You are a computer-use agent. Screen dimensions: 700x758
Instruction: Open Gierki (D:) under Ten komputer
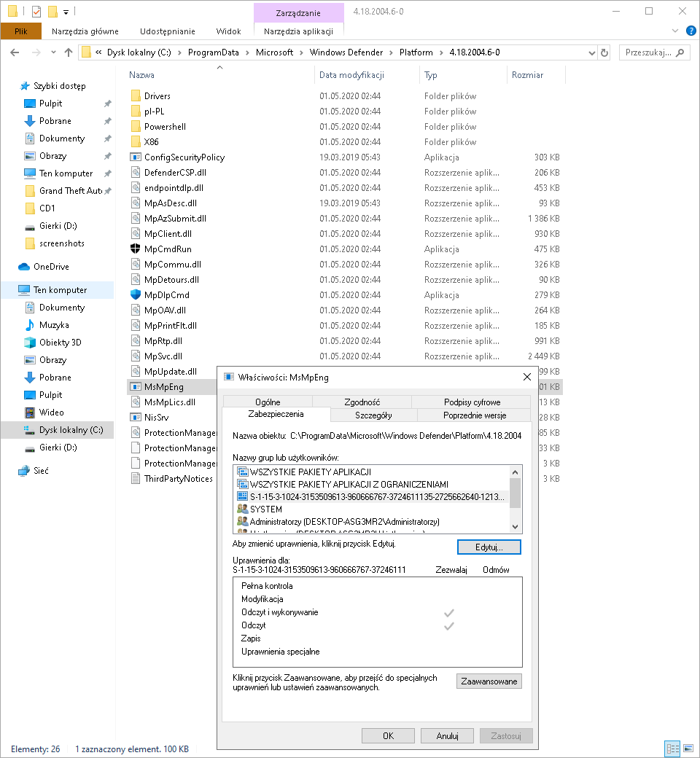click(51, 448)
